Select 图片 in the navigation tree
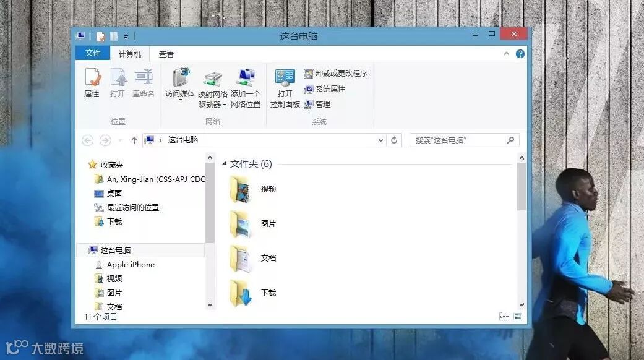Image resolution: width=644 pixels, height=360 pixels. (108, 293)
